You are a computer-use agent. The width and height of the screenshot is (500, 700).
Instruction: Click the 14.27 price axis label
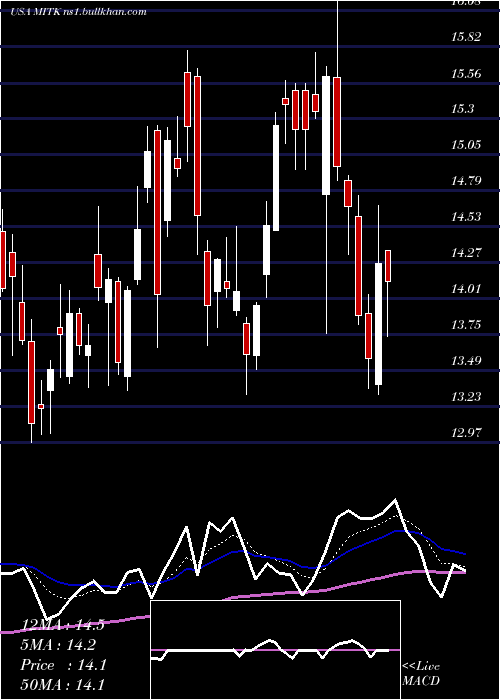(466, 253)
